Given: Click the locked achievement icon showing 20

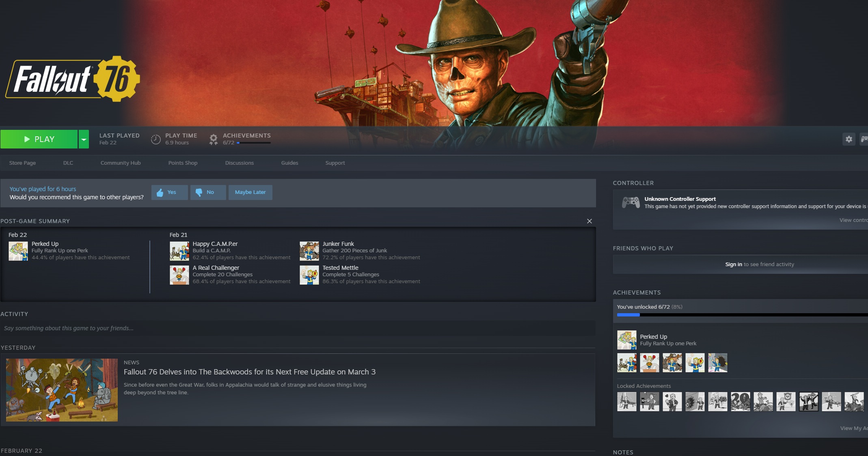Looking at the screenshot, I should click(x=740, y=402).
